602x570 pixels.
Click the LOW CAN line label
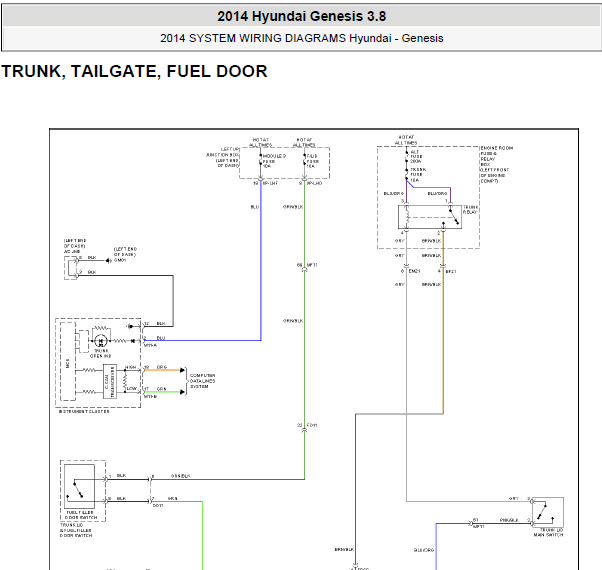click(x=132, y=388)
